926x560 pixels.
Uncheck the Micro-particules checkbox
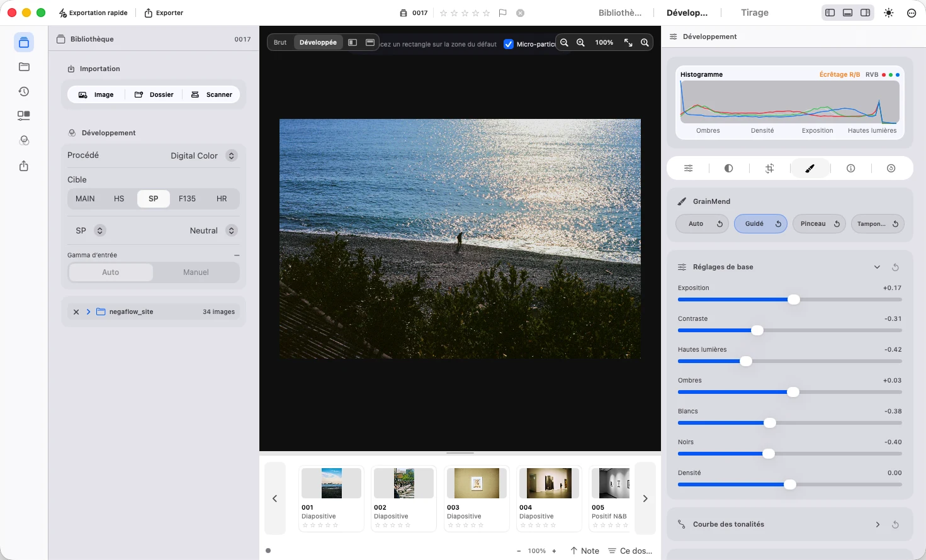point(509,44)
